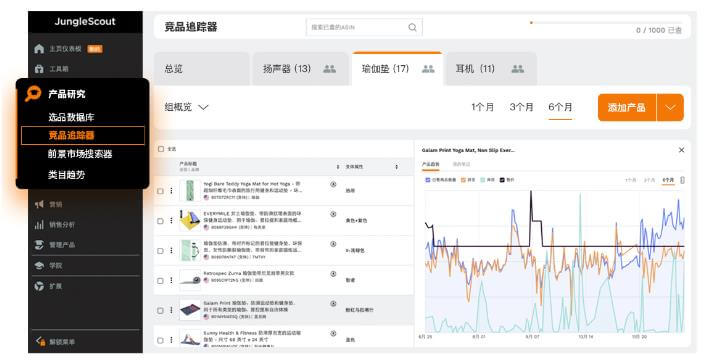
Task: Check the EVERYMILE yoga mat row
Action: 160,221
